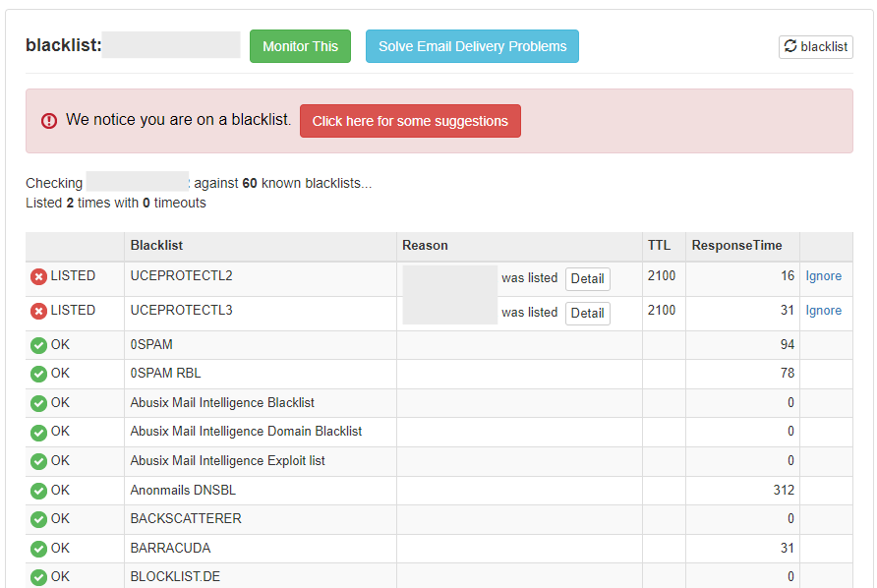
Task: Select the UCEPROTECTL2 blacklist name
Action: [x=181, y=276]
